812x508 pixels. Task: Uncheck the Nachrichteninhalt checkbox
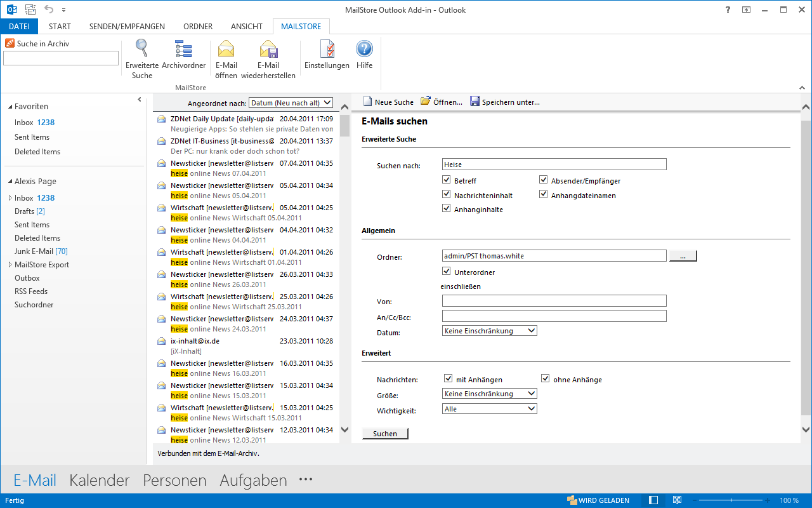coord(447,195)
